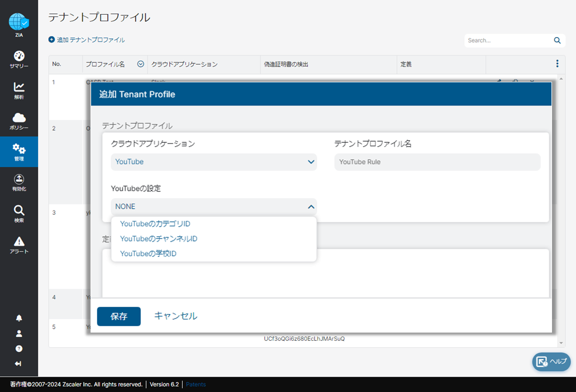576x392 pixels.
Task: Click the 追加 Tenant Profile dialog title
Action: (137, 94)
